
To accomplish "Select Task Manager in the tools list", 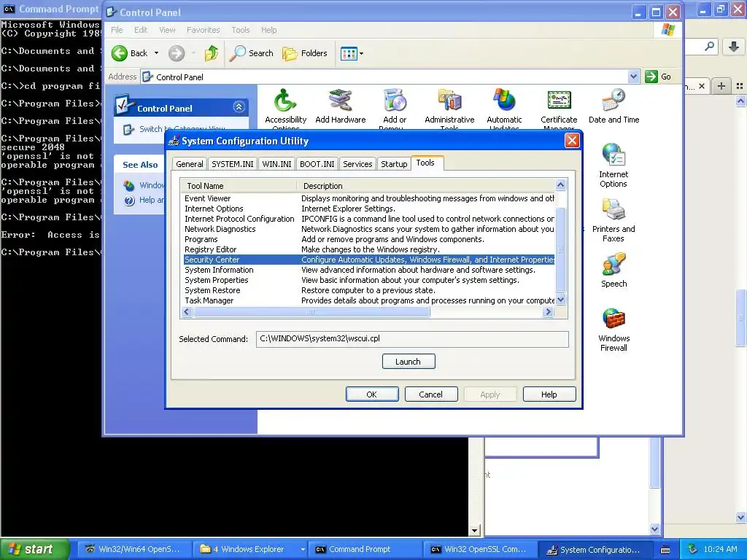I will [x=369, y=300].
